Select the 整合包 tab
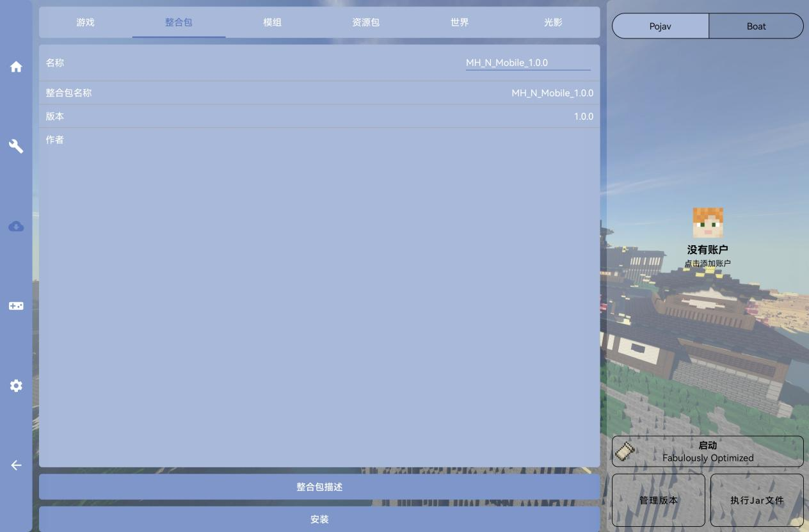This screenshot has height=532, width=809. (x=179, y=22)
